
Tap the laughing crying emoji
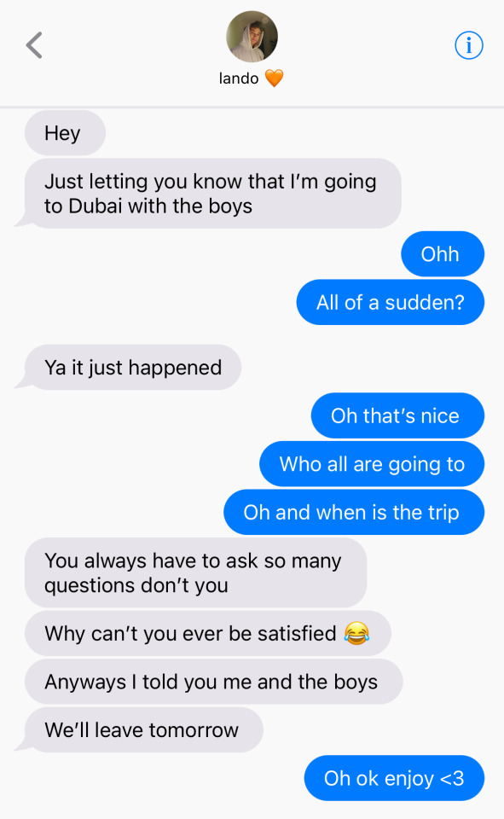point(356,633)
